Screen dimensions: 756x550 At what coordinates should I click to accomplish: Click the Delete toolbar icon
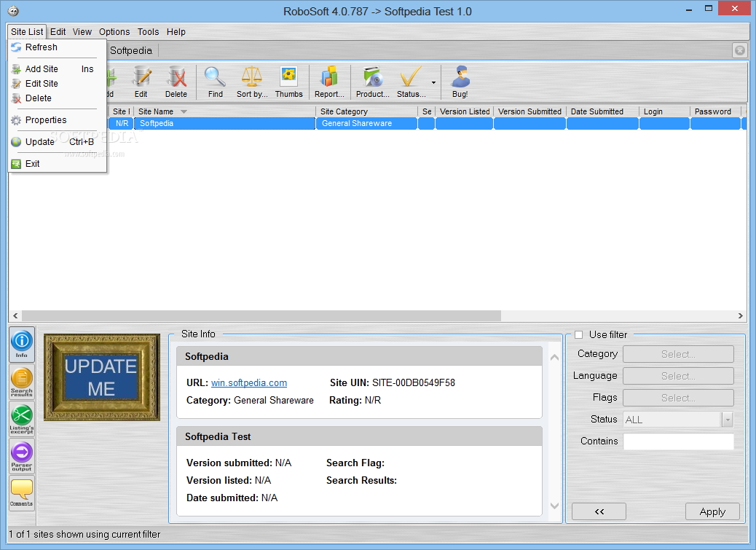pyautogui.click(x=176, y=82)
